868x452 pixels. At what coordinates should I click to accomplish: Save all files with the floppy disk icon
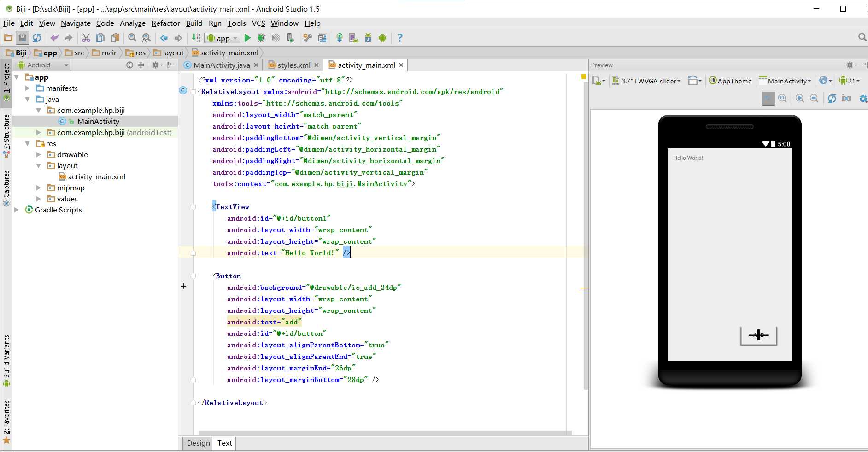click(x=22, y=38)
